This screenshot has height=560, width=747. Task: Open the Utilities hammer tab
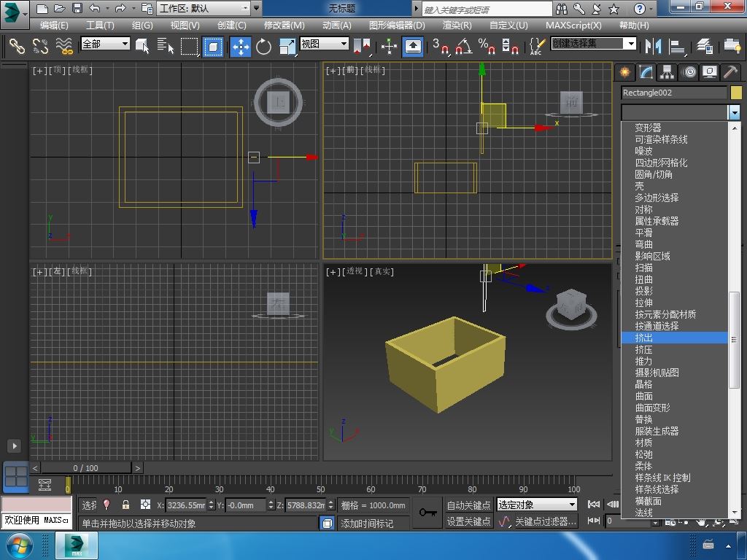click(731, 72)
